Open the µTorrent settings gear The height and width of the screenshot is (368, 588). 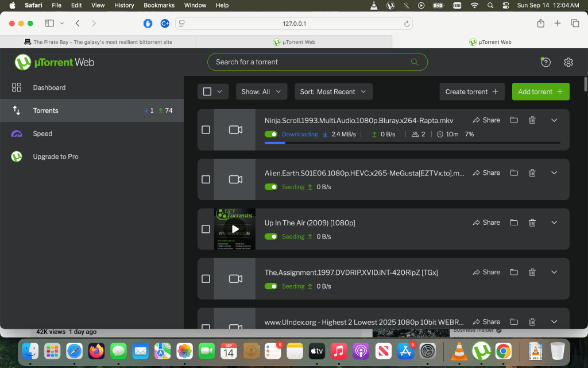pos(568,62)
